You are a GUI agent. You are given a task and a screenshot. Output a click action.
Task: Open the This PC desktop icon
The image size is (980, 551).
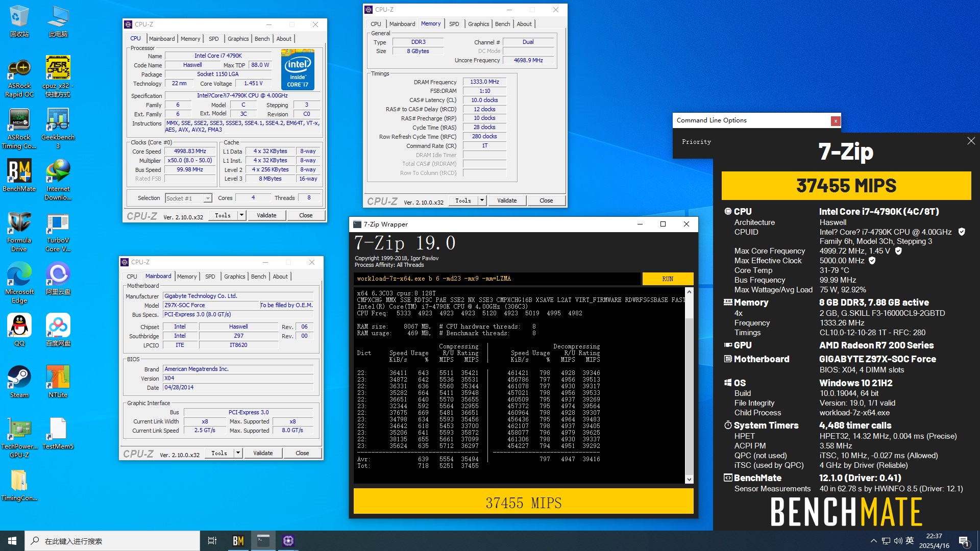click(58, 21)
